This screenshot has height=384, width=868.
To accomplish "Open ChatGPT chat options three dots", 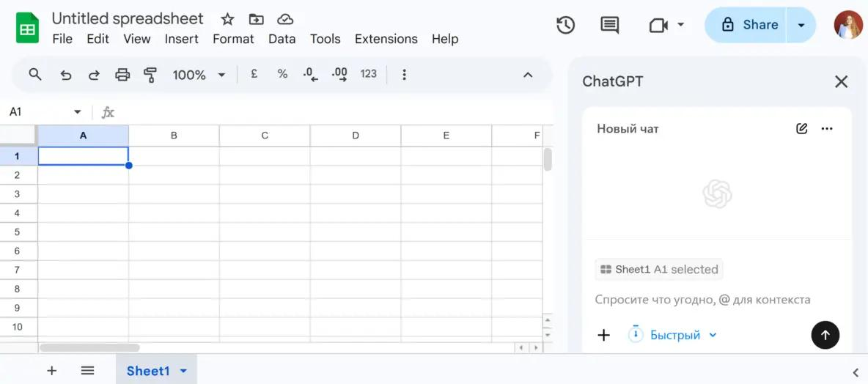I will point(827,129).
